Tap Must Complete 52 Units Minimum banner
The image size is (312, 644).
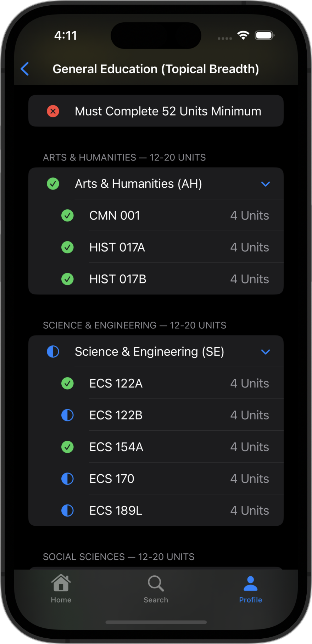[x=156, y=111]
